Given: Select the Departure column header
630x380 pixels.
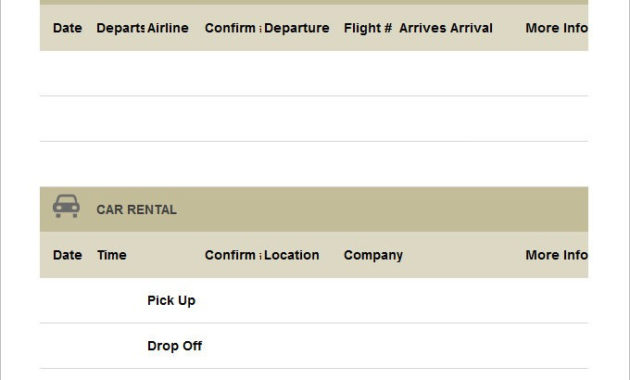Looking at the screenshot, I should click(x=297, y=28).
